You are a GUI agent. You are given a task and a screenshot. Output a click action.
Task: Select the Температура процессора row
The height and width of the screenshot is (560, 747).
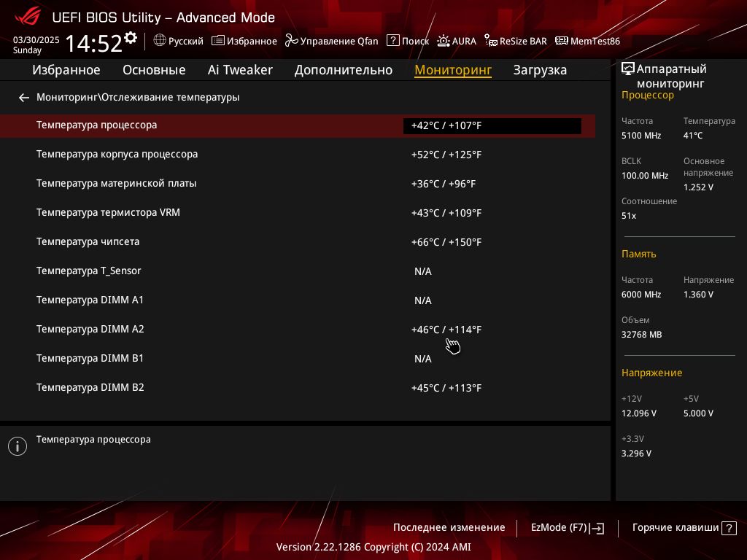pos(298,125)
